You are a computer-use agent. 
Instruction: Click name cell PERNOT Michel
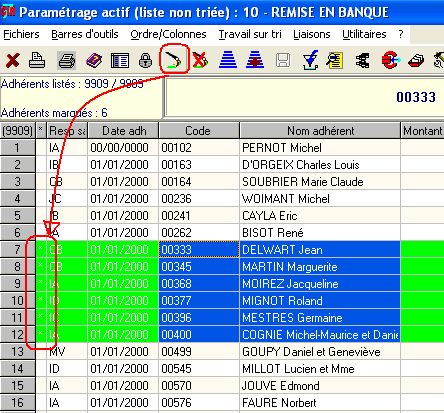[320, 148]
